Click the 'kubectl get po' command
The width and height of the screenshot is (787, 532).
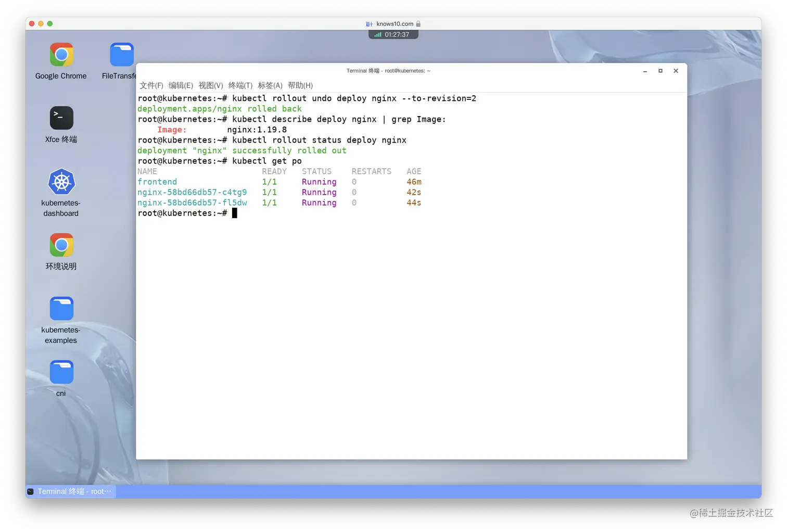pyautogui.click(x=267, y=161)
